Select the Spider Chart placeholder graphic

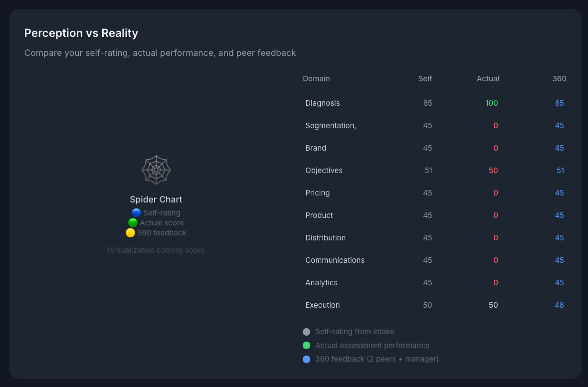click(156, 170)
